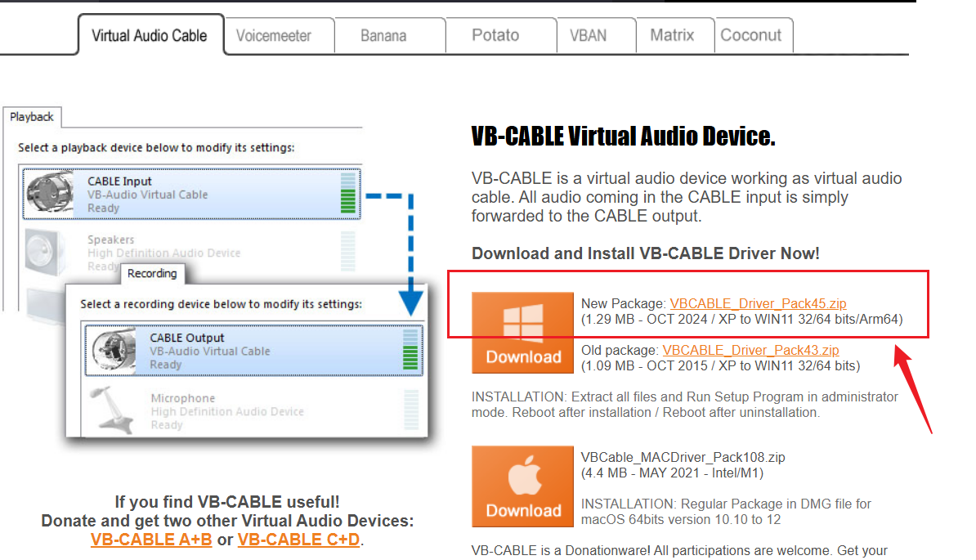The width and height of the screenshot is (976, 560).
Task: Open the VB-CABLE A+B link
Action: (151, 540)
